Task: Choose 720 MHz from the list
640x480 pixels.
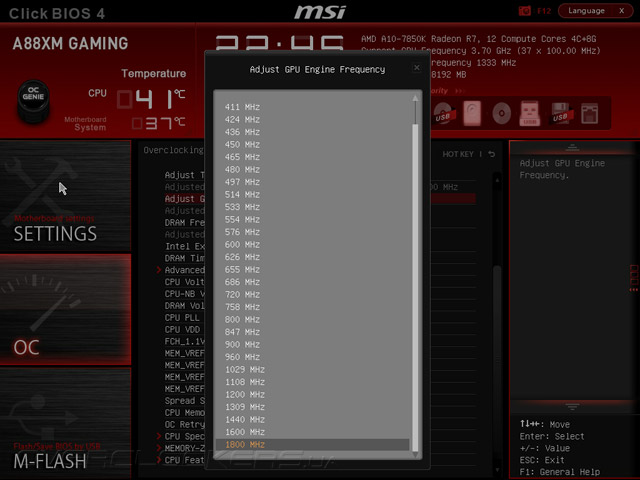Action: [312, 295]
